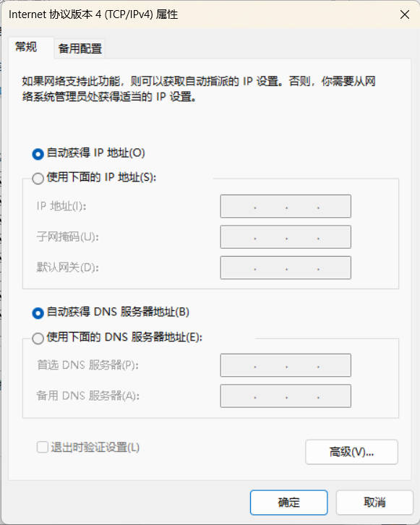Click the IP settings description paragraph

pos(199,89)
